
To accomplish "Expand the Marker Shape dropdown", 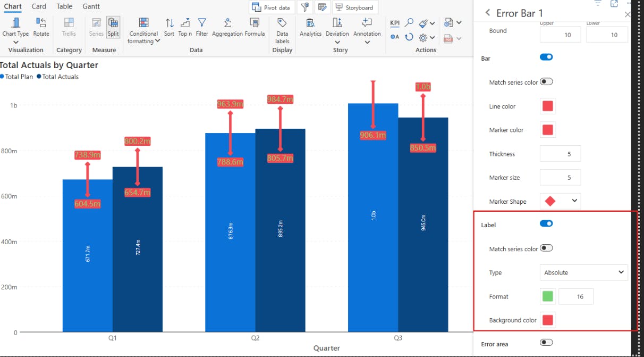I will point(560,201).
